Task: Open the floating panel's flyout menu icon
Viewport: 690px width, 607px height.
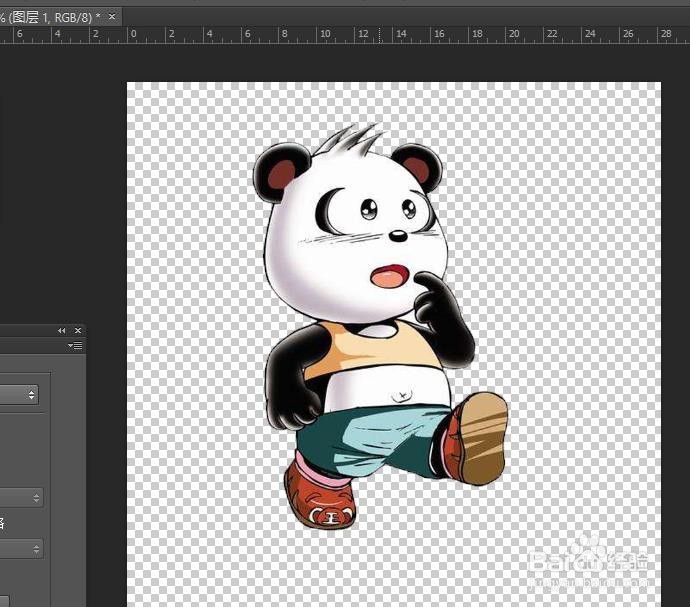Action: 75,346
